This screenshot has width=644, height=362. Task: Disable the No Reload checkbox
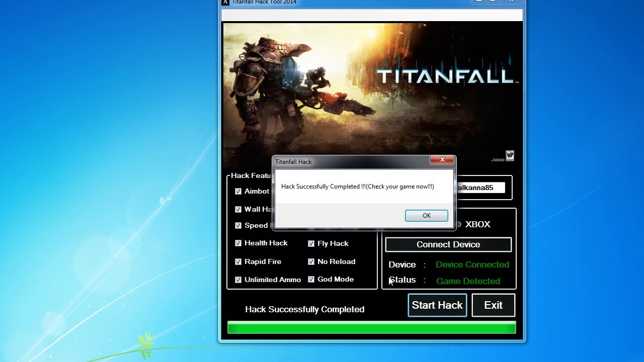tap(311, 261)
